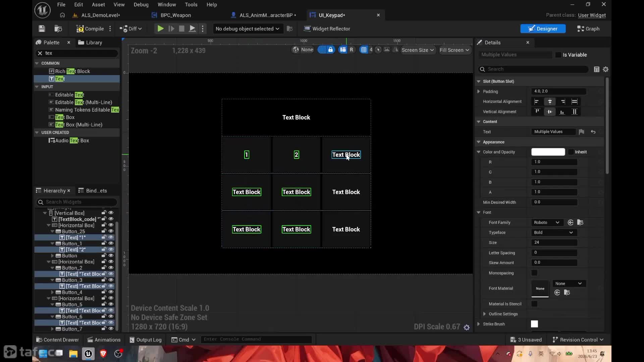This screenshot has width=644, height=362.
Task: Toggle lock on Button_5
Action: [104, 304]
